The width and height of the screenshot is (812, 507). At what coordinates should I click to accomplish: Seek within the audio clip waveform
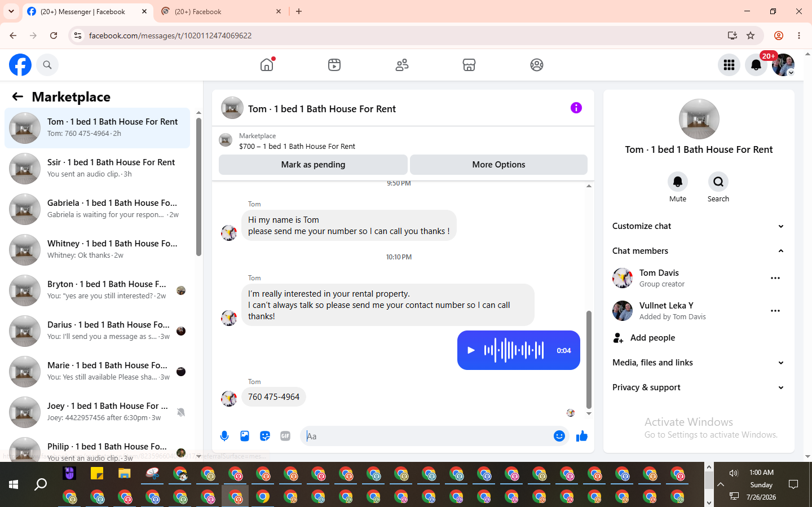(x=514, y=350)
